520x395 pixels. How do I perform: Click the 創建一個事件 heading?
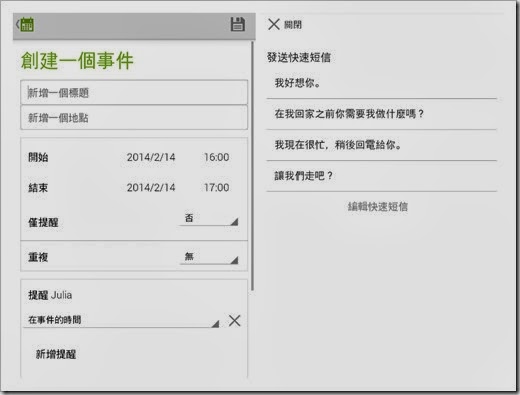pyautogui.click(x=77, y=61)
